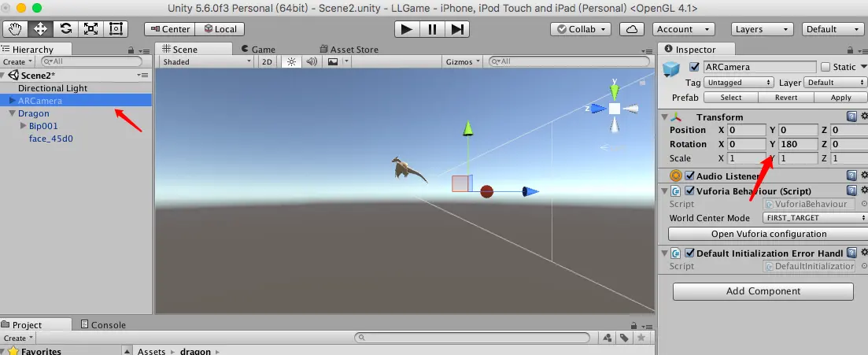Disable the Vuforia Behaviour script checkbox
Viewport: 868px width, 355px height.
[689, 190]
